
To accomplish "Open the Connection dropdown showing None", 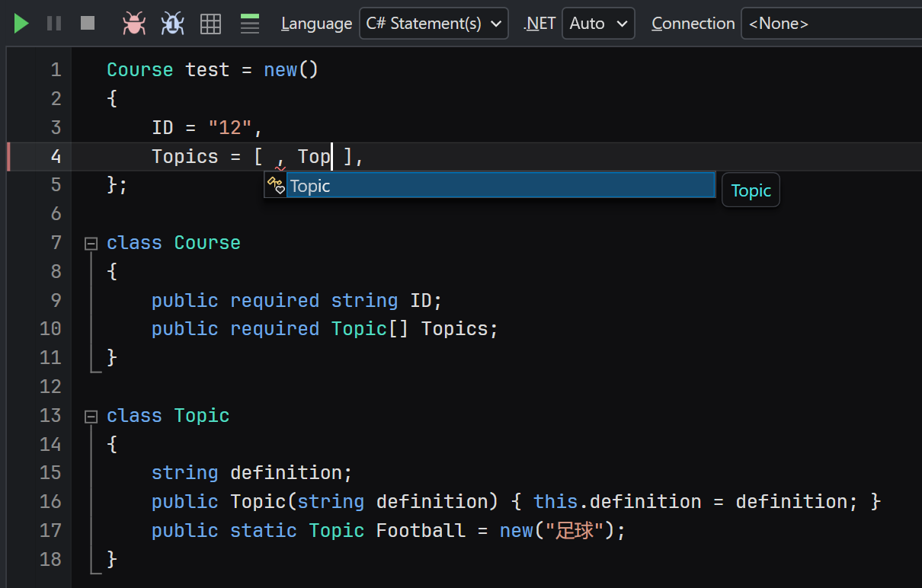I will pyautogui.click(x=831, y=24).
